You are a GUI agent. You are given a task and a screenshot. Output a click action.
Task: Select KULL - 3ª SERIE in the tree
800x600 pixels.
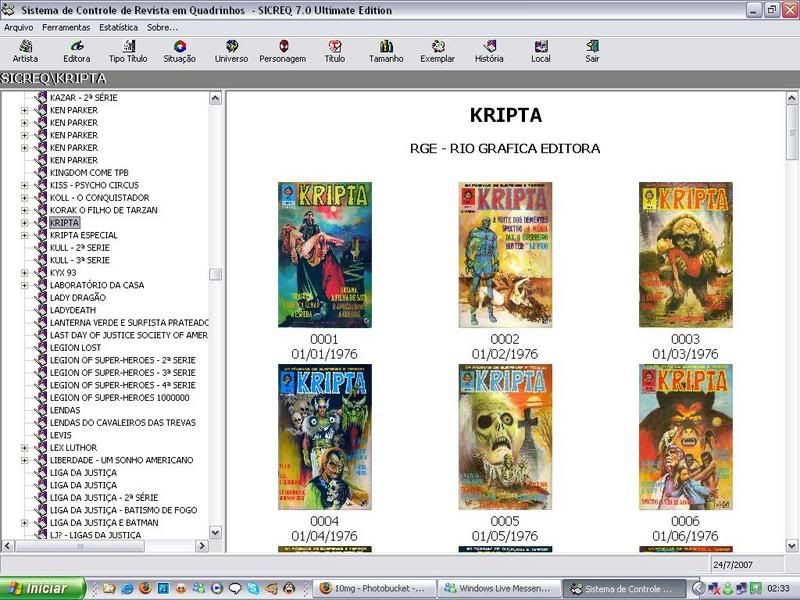coord(80,260)
